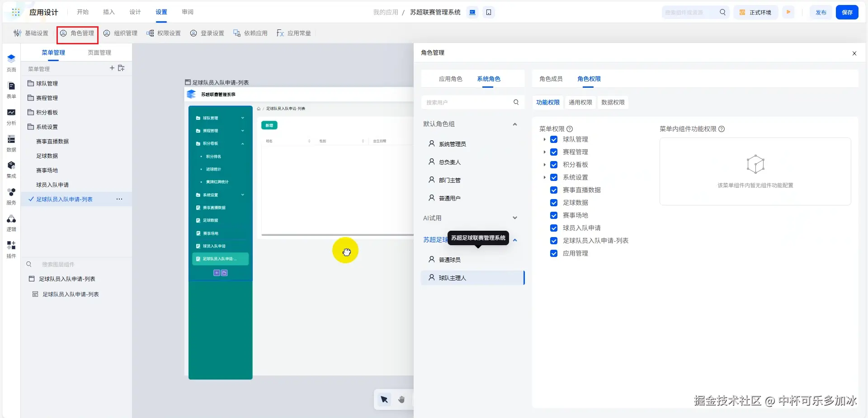Click the 保存 button
This screenshot has height=418, width=868.
[847, 12]
